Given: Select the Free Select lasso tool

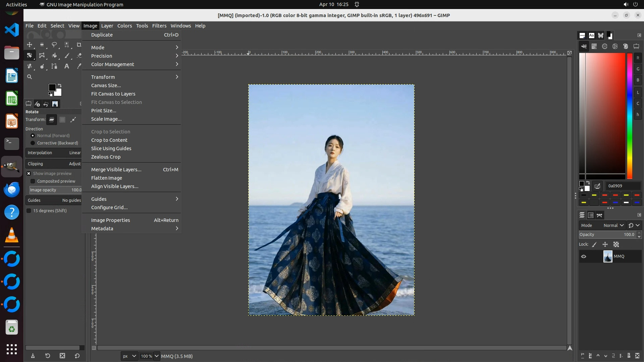Looking at the screenshot, I should pyautogui.click(x=54, y=45).
